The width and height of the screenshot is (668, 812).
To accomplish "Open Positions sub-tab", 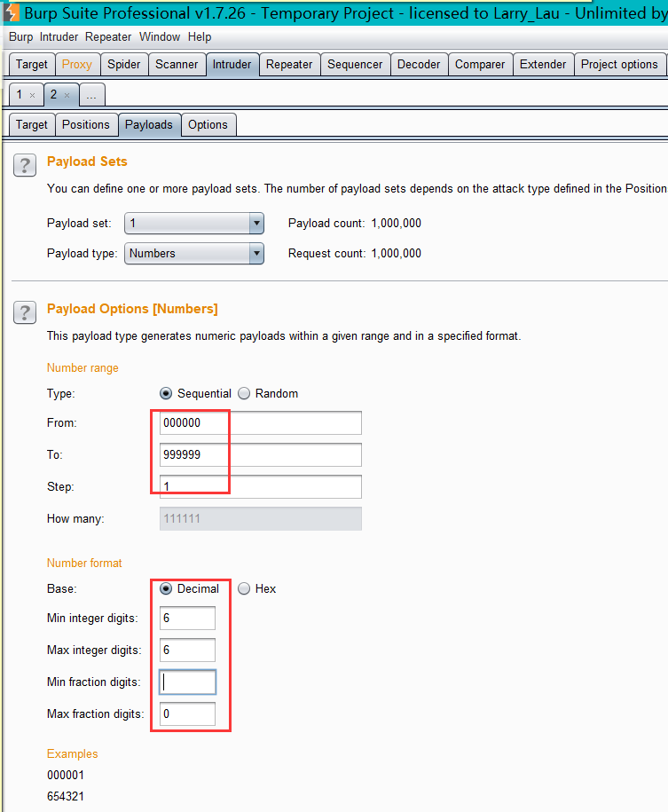I will [86, 125].
